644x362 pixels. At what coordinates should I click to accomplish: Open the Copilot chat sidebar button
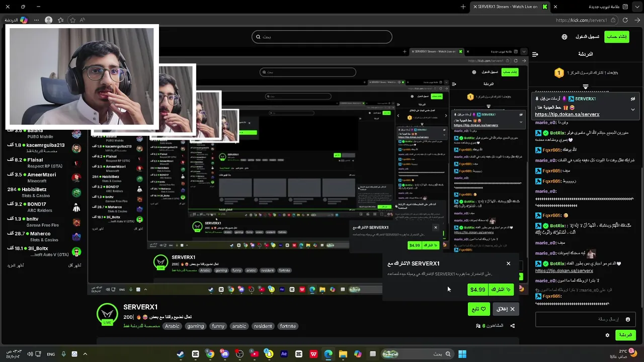(16, 20)
